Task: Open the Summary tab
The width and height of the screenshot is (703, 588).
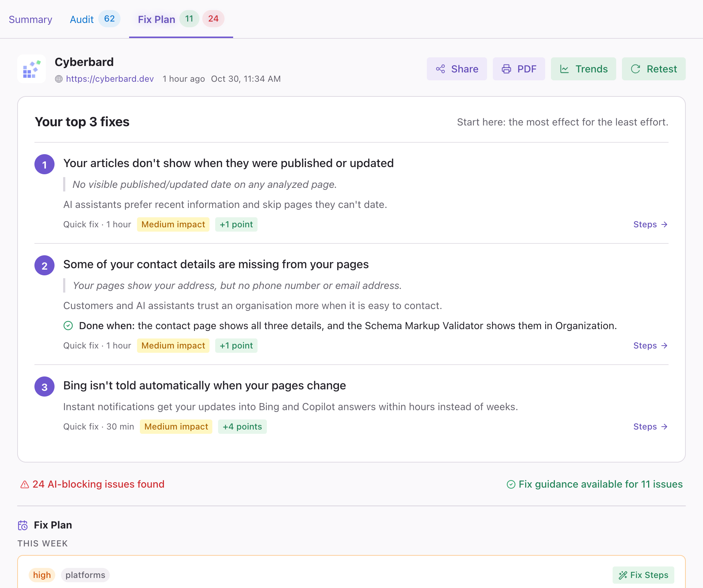Action: click(x=30, y=19)
